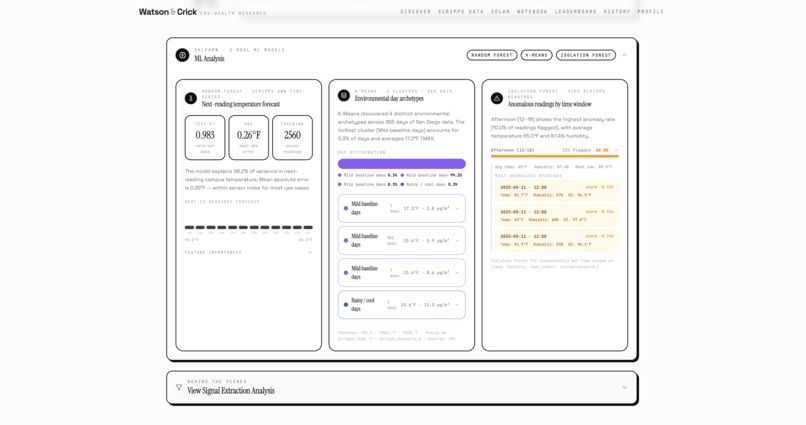
Task: Expand the Rainy / cool days cluster row
Action: (x=401, y=305)
